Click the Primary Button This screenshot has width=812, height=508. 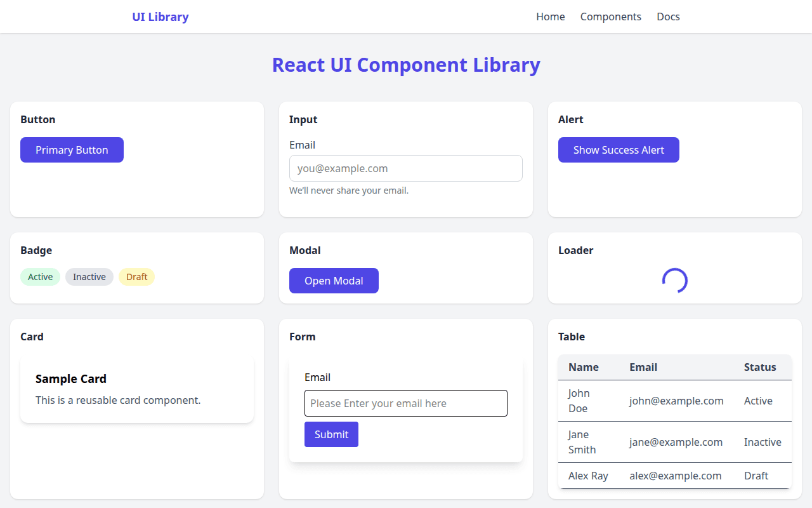pos(72,150)
